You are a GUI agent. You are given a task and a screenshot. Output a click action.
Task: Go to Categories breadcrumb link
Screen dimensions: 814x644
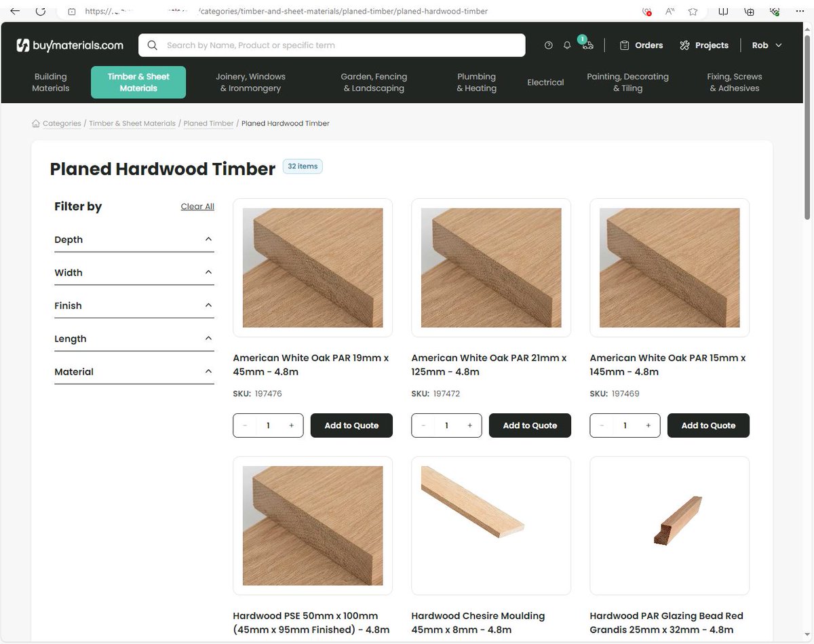tap(62, 124)
